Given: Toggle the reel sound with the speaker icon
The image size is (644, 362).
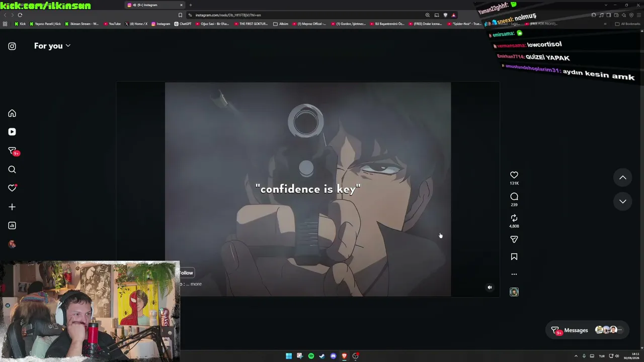Looking at the screenshot, I should (x=490, y=288).
